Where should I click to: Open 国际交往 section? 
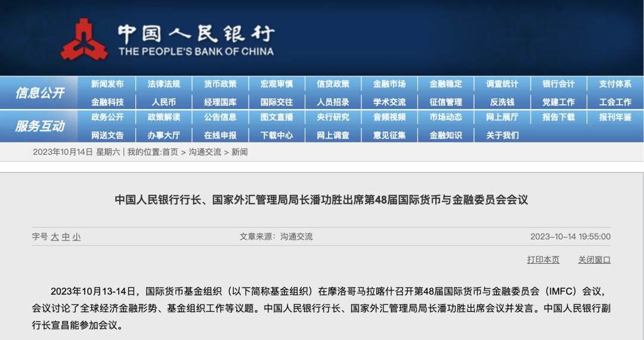(x=277, y=102)
